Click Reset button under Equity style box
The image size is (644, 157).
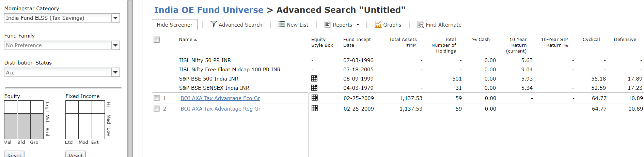(14, 154)
